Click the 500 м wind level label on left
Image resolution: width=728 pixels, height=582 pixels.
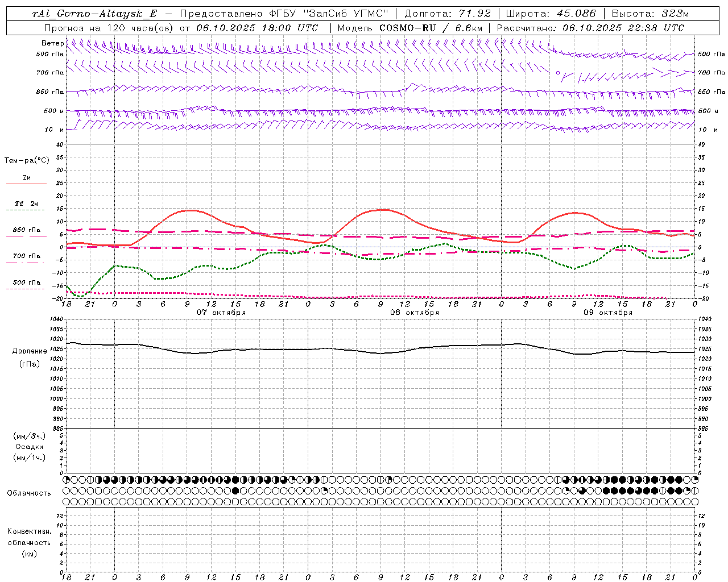click(54, 111)
